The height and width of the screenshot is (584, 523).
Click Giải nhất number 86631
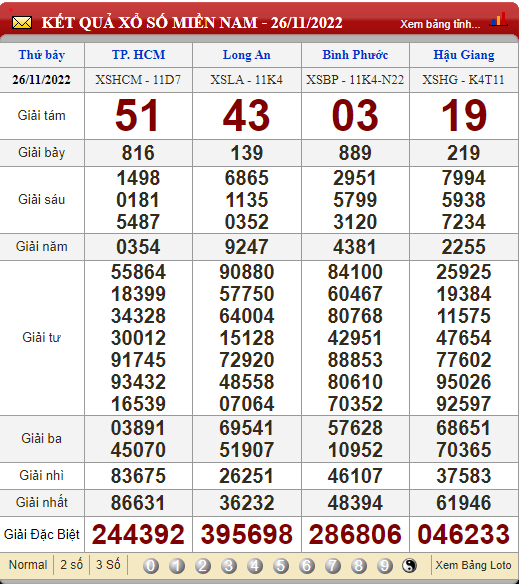(x=138, y=503)
